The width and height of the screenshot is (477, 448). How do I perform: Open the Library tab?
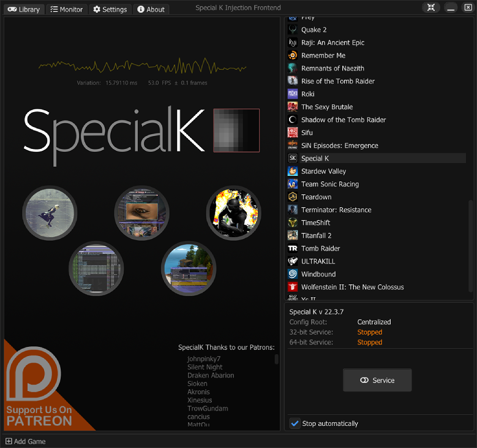24,9
